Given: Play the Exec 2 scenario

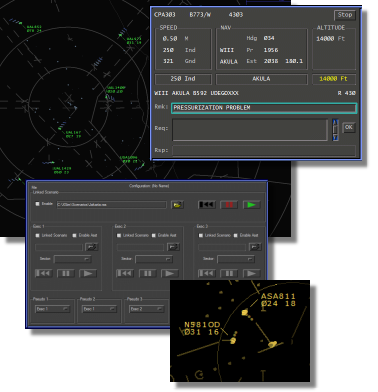Looking at the screenshot, I should pos(170,273).
